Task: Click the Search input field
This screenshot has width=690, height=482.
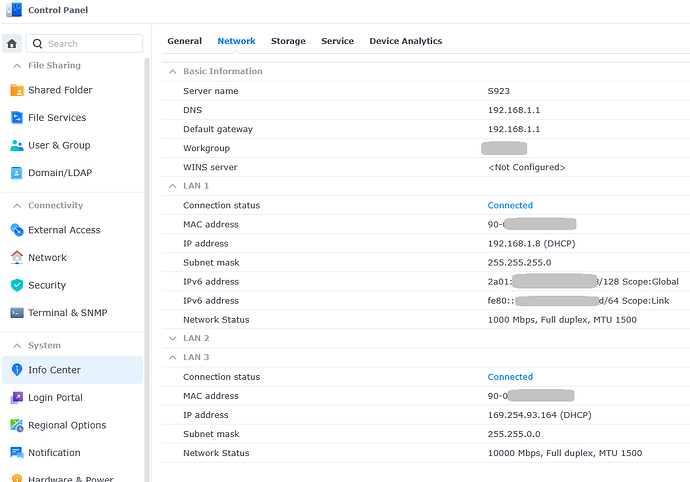Action: click(90, 44)
